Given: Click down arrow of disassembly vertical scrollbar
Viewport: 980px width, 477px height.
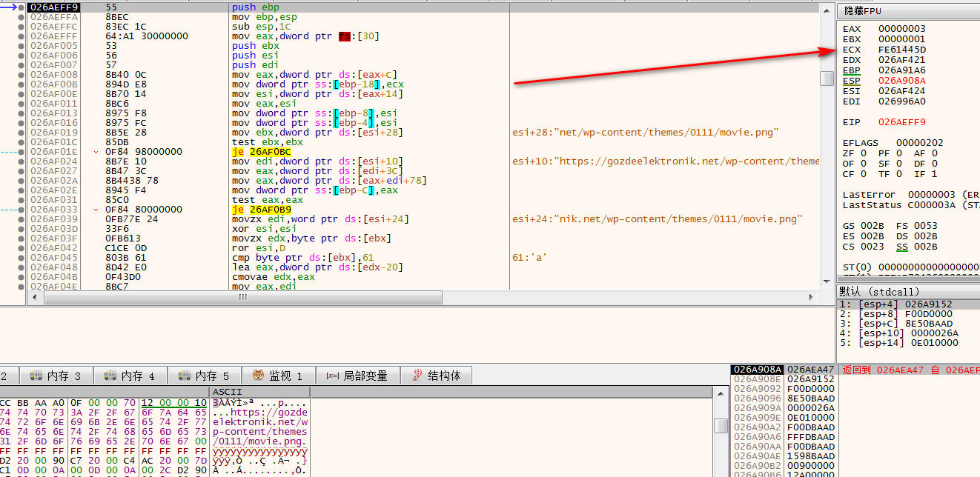Looking at the screenshot, I should 827,283.
